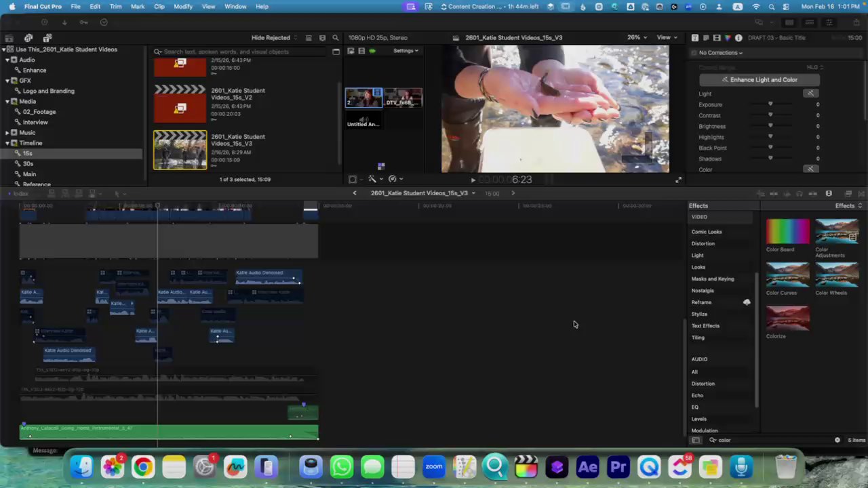Open the Text inspector icon
The width and height of the screenshot is (868, 488).
pyautogui.click(x=695, y=38)
